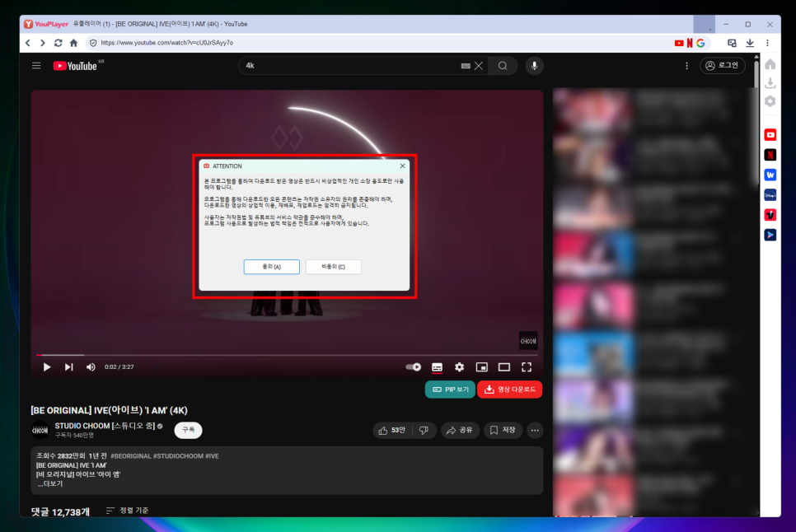Skip to the next video
The image size is (796, 532).
click(68, 366)
